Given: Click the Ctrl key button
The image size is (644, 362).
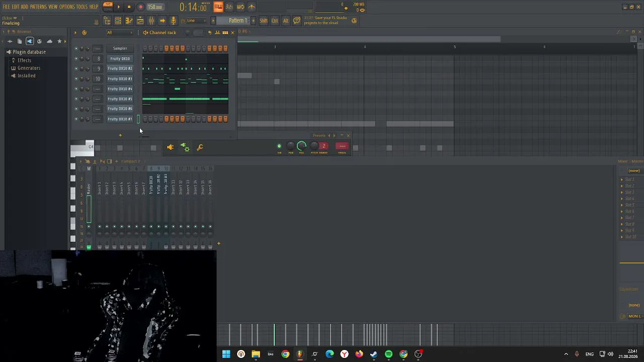Looking at the screenshot, I should point(275,21).
